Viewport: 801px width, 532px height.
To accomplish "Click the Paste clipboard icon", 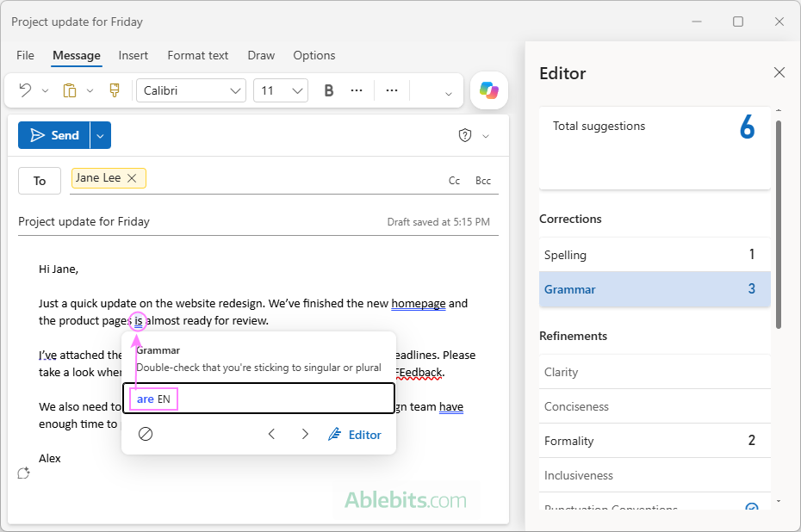I will [70, 90].
